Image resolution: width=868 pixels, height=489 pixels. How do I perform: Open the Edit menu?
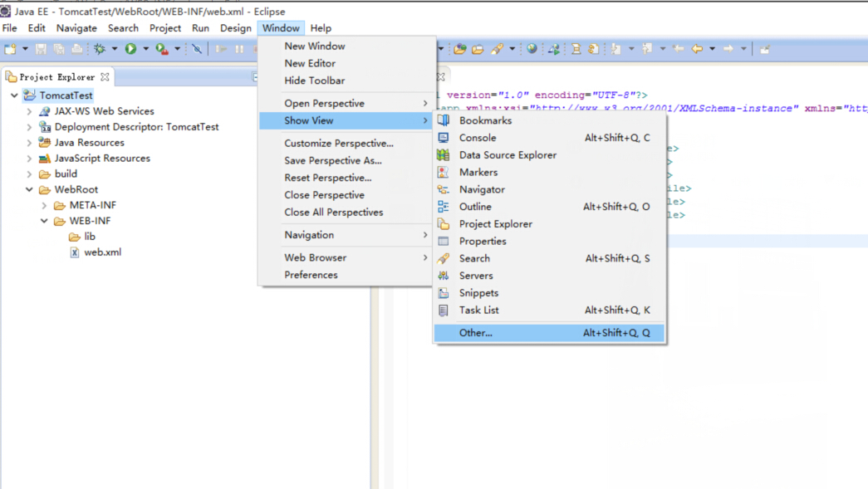coord(37,28)
